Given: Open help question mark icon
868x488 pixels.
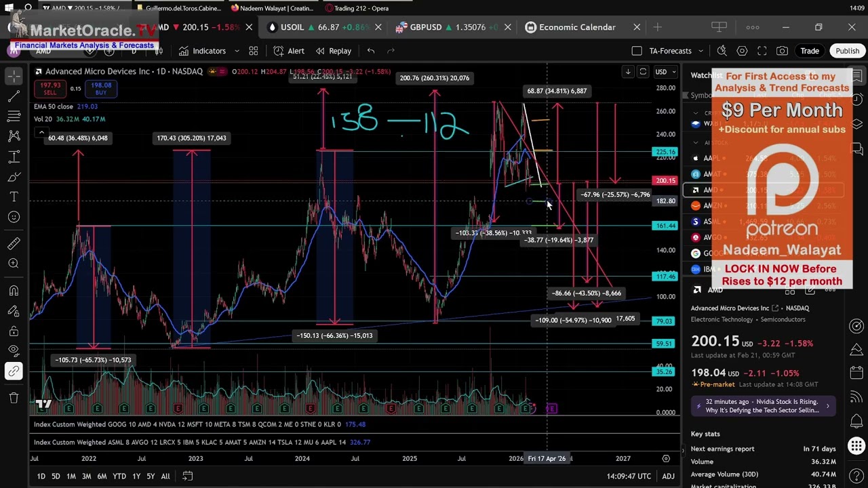Looking at the screenshot, I should tap(856, 476).
